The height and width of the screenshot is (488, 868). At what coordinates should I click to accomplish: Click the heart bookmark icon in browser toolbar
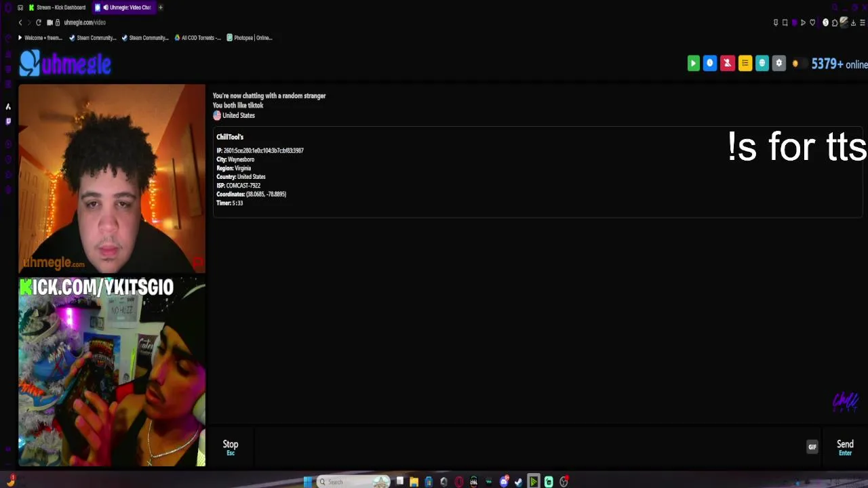(812, 22)
